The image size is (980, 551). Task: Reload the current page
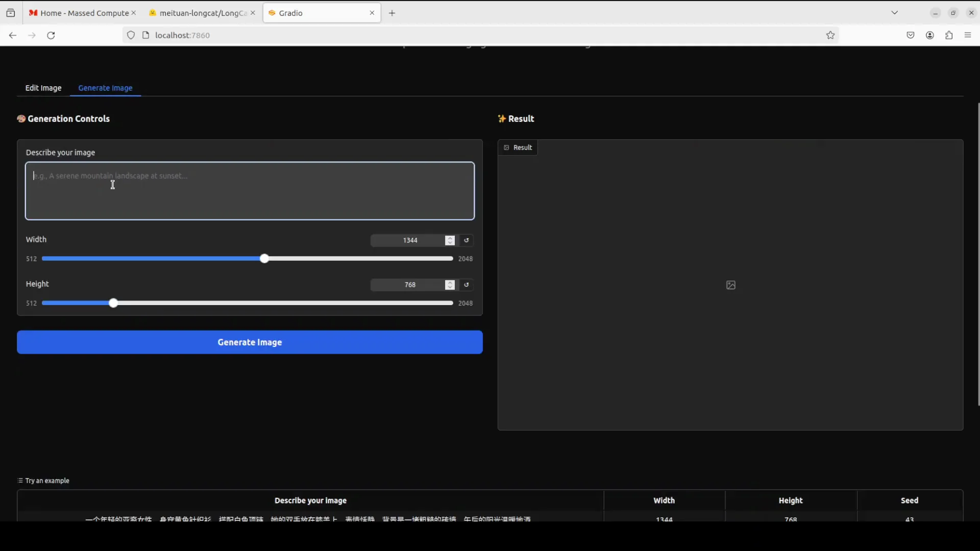click(51, 35)
